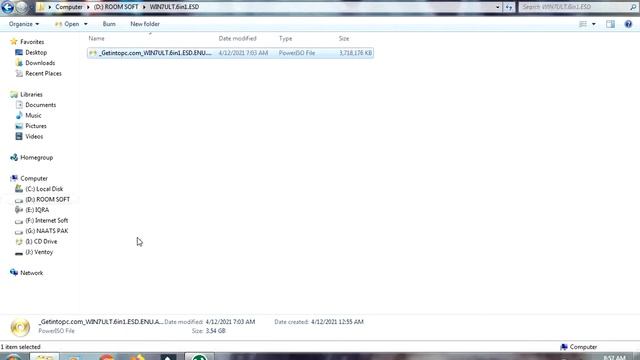The width and height of the screenshot is (640, 360).
Task: Select Computer in the navigation pane
Action: 34,178
